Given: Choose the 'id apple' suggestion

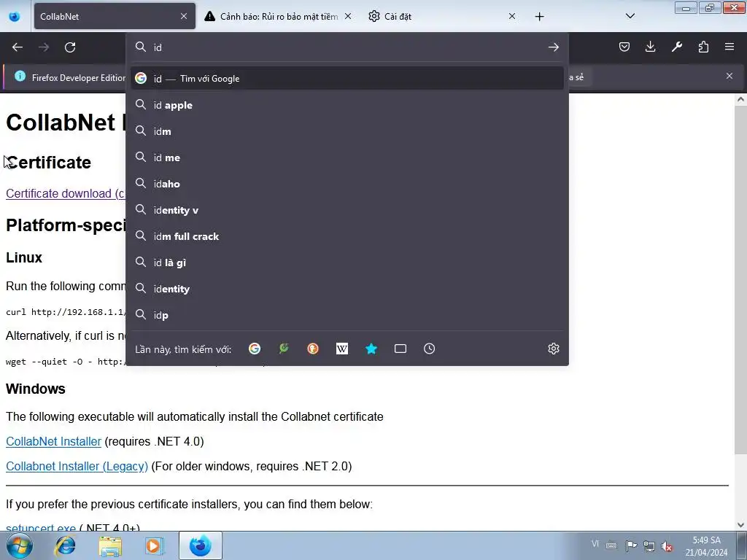Looking at the screenshot, I should [x=347, y=105].
